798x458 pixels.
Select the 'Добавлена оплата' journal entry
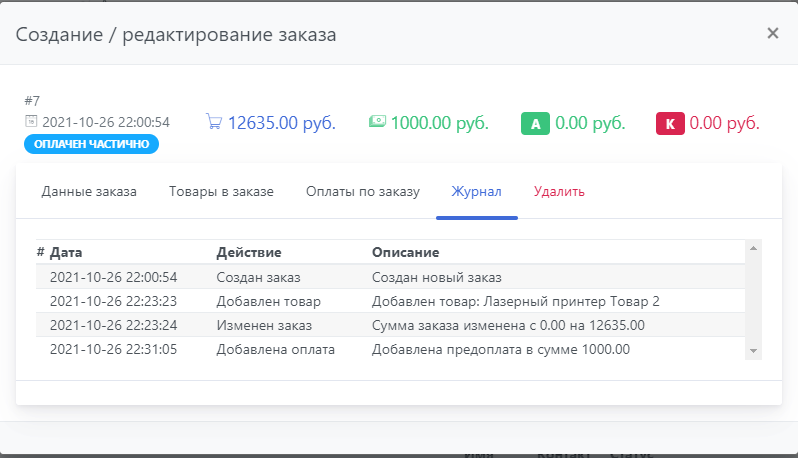click(275, 349)
